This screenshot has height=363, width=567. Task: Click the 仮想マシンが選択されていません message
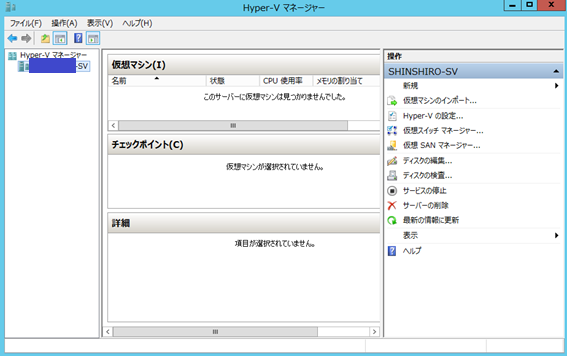tap(274, 167)
